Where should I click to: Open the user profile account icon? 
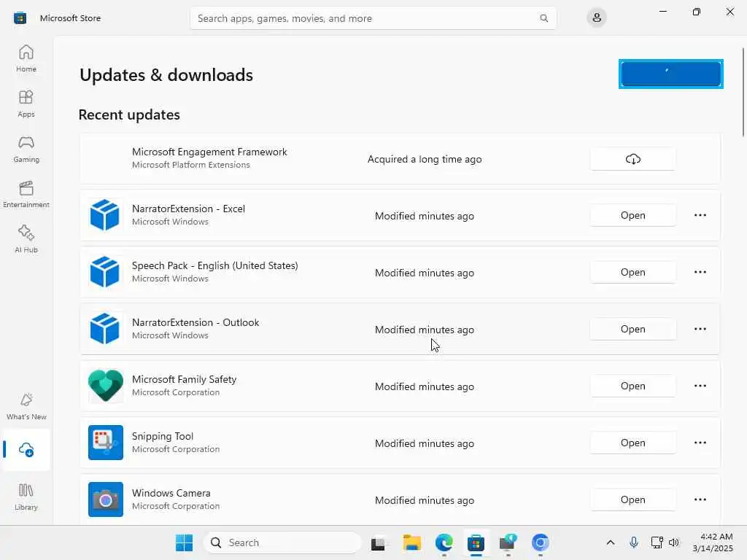click(597, 18)
